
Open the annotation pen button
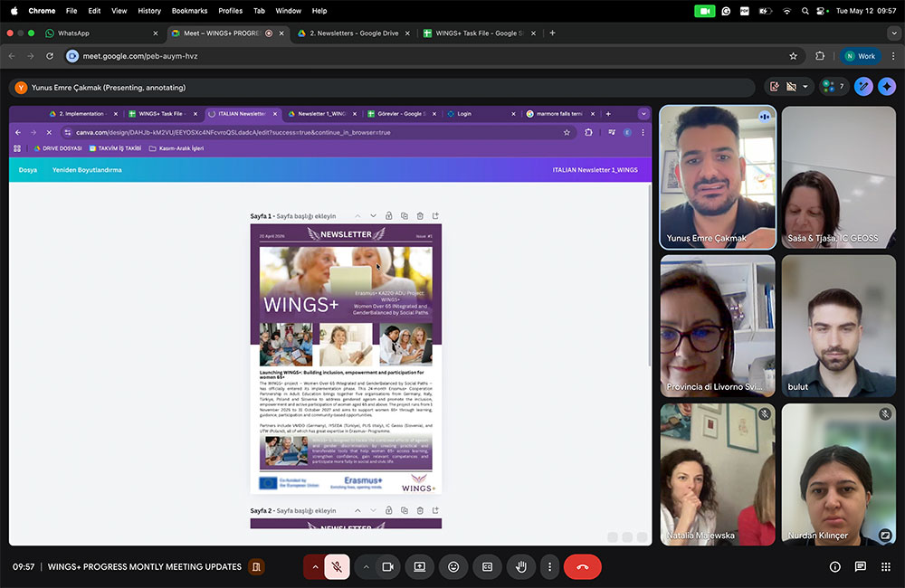point(863,87)
